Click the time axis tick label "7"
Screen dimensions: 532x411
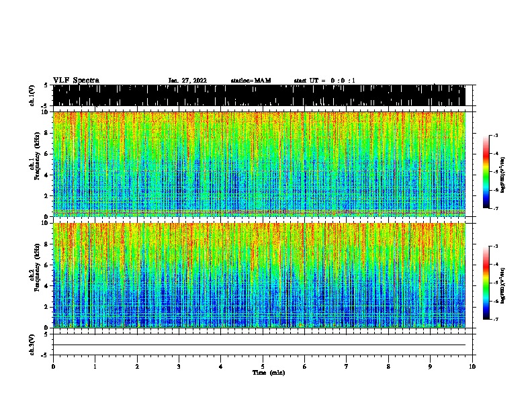click(x=347, y=367)
